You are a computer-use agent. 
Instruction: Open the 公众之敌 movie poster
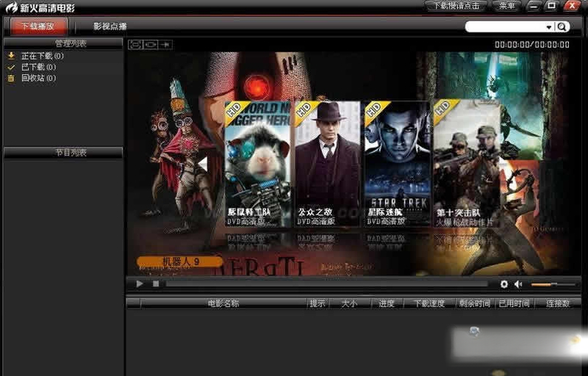[x=327, y=163]
